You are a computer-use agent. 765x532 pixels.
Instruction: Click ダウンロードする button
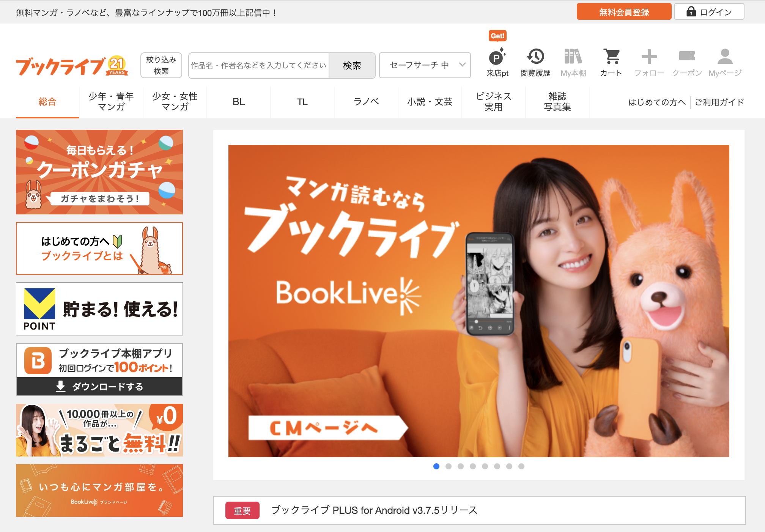pyautogui.click(x=99, y=387)
